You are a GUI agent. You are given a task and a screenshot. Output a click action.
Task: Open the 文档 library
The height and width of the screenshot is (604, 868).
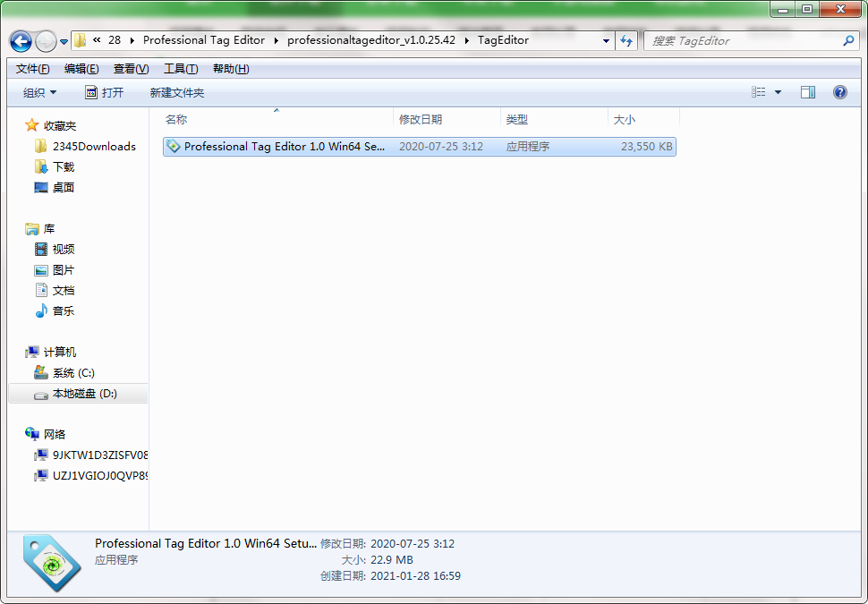[64, 290]
